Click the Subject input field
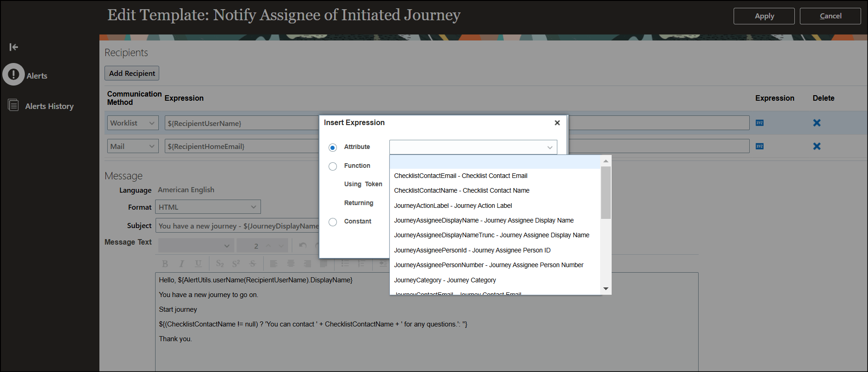The height and width of the screenshot is (372, 868). [238, 226]
